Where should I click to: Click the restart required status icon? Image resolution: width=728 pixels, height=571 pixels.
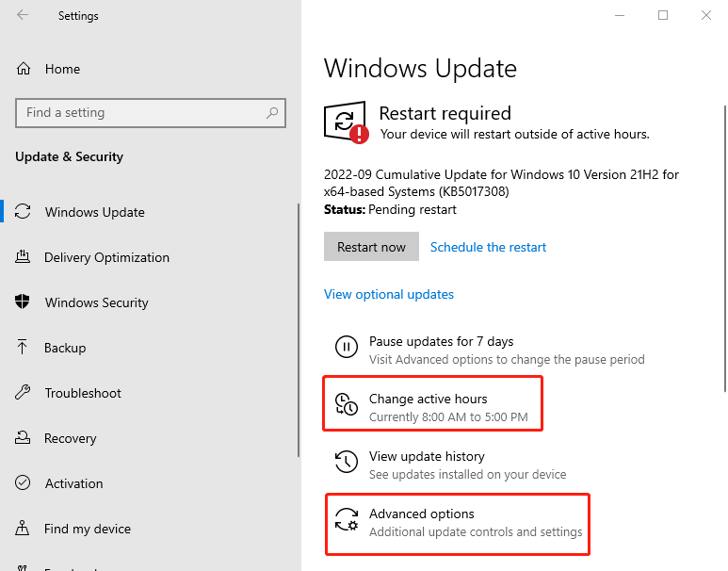point(346,122)
